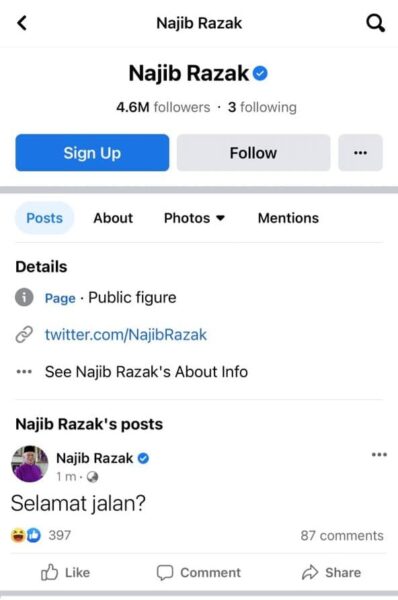Switch to the Mentions tab
This screenshot has width=398, height=600.
(288, 218)
